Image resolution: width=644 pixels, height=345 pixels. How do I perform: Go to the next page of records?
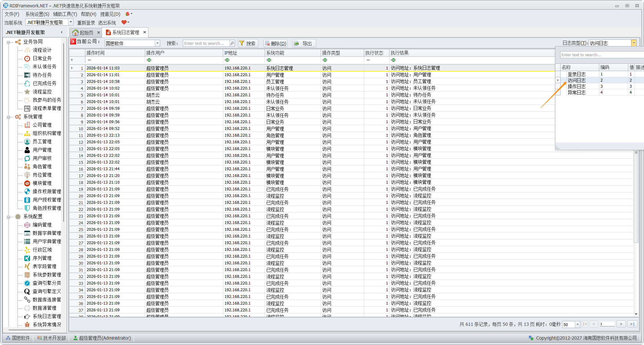tap(621, 324)
